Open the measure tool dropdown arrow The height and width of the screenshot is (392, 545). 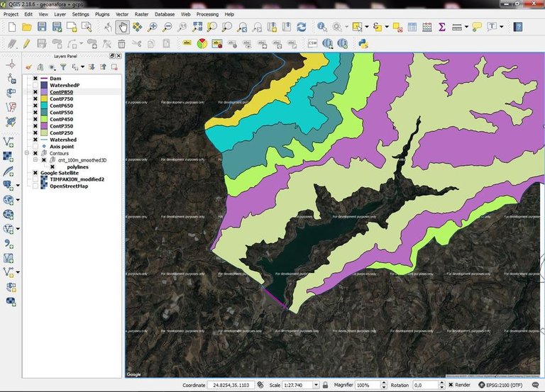(467, 27)
